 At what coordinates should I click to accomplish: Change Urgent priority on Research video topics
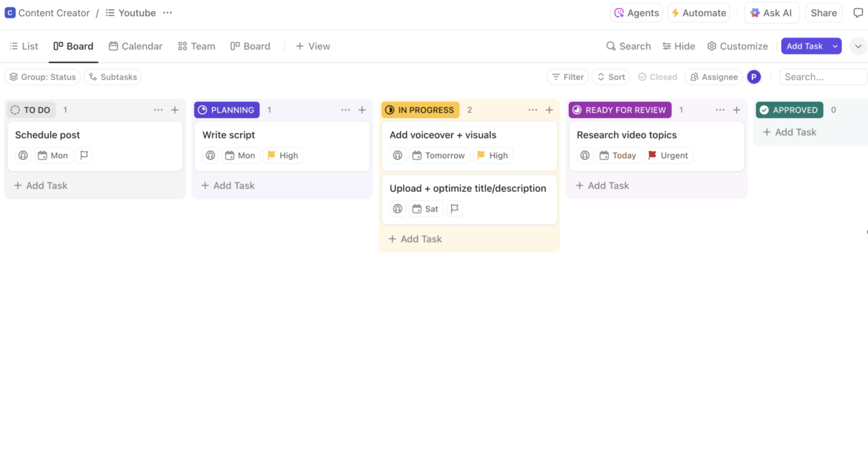[668, 156]
